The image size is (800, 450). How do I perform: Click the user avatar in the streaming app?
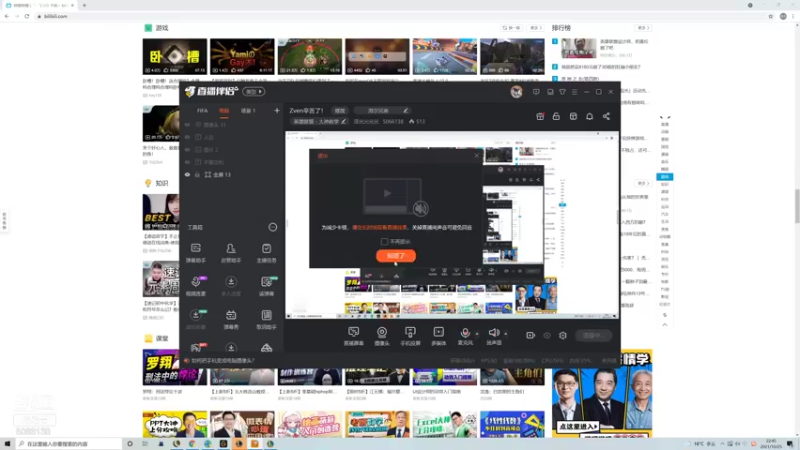(516, 92)
